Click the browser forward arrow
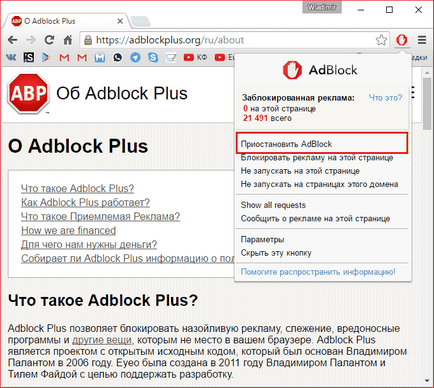 (x=31, y=40)
